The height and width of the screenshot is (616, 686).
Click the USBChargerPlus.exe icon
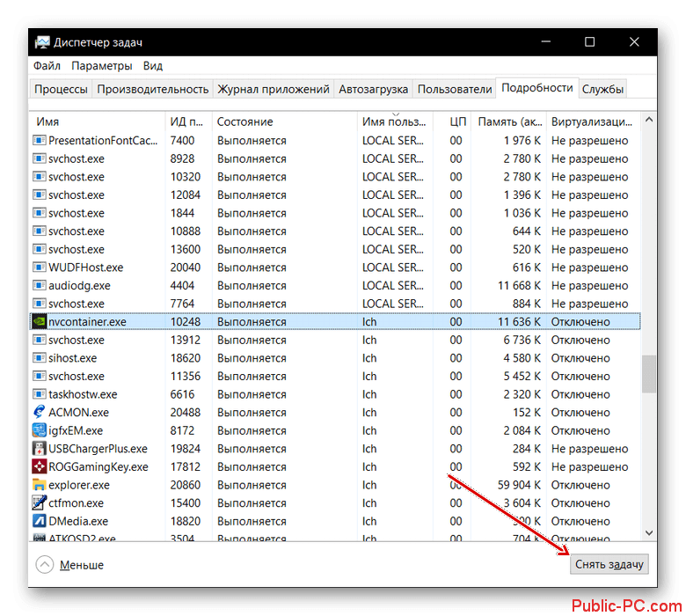[40, 449]
